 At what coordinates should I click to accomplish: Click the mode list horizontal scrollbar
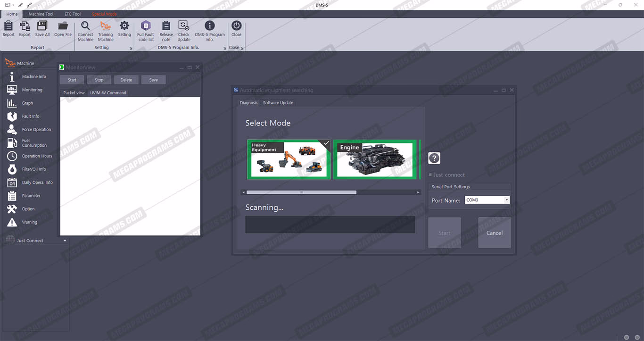coord(301,192)
